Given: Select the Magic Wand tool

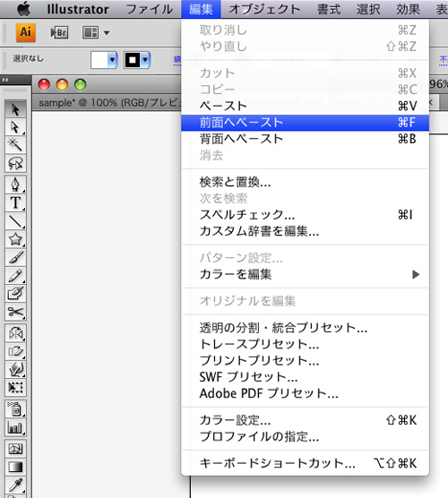Looking at the screenshot, I should tap(15, 145).
